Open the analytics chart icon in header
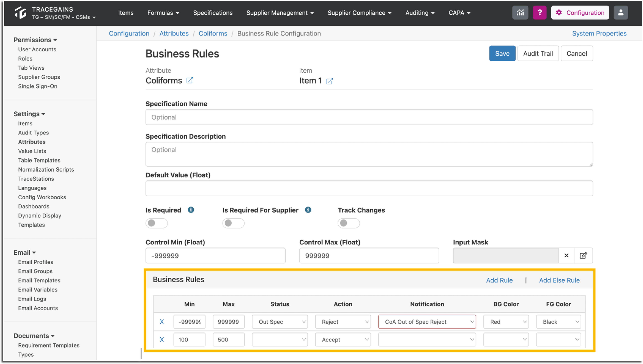The image size is (643, 364). [520, 13]
